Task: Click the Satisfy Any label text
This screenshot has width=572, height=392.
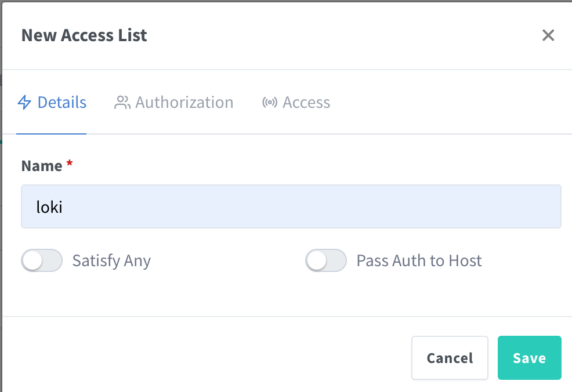Action: point(111,260)
